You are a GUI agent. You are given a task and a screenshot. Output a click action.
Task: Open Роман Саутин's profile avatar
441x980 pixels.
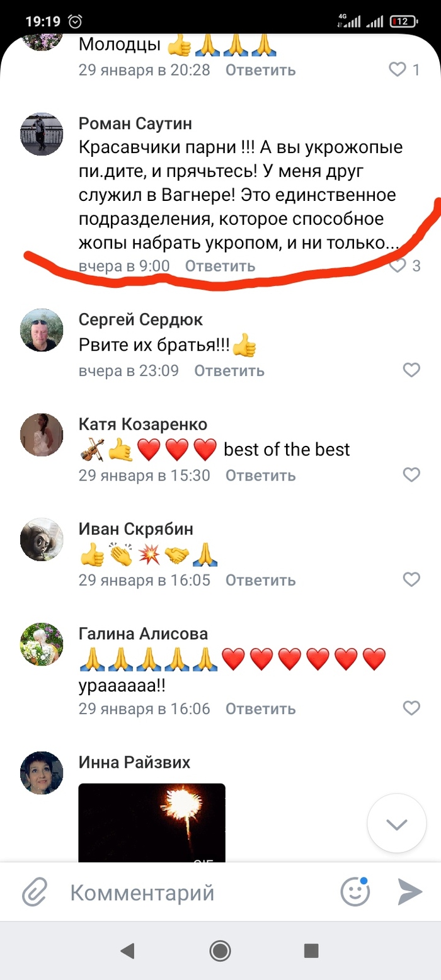click(42, 134)
